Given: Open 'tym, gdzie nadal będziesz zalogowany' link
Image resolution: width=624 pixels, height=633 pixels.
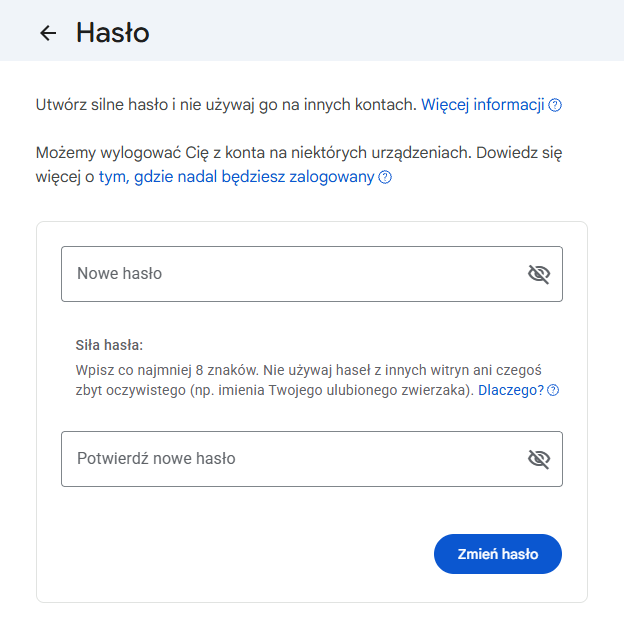Looking at the screenshot, I should [x=237, y=177].
